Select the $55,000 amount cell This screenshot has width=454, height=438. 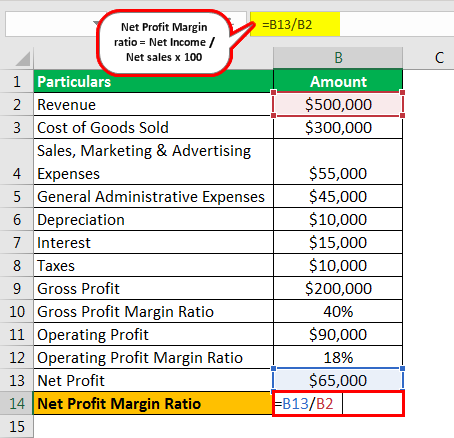338,162
